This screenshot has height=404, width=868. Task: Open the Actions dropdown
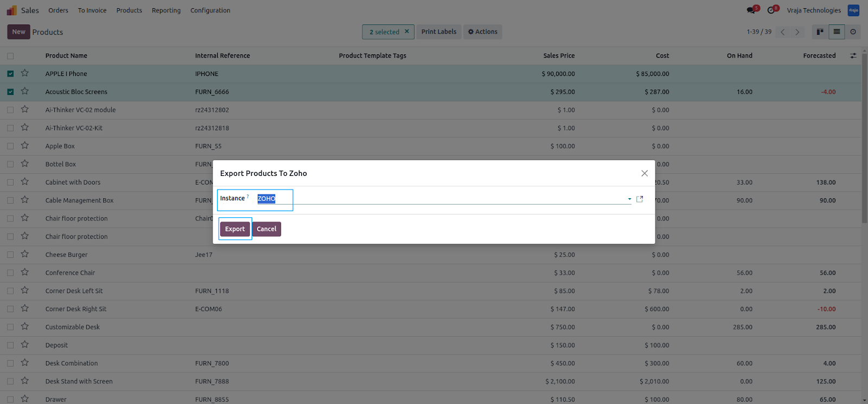[483, 32]
